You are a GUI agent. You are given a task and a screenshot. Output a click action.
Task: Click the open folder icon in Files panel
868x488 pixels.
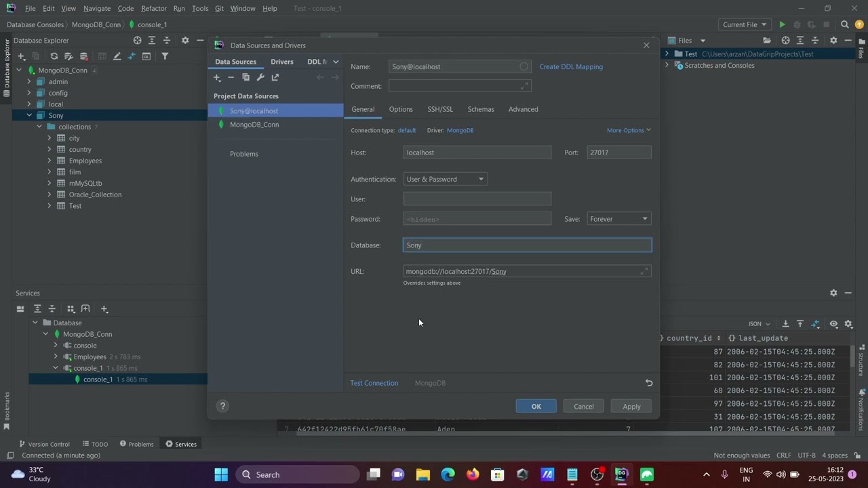[x=767, y=41]
